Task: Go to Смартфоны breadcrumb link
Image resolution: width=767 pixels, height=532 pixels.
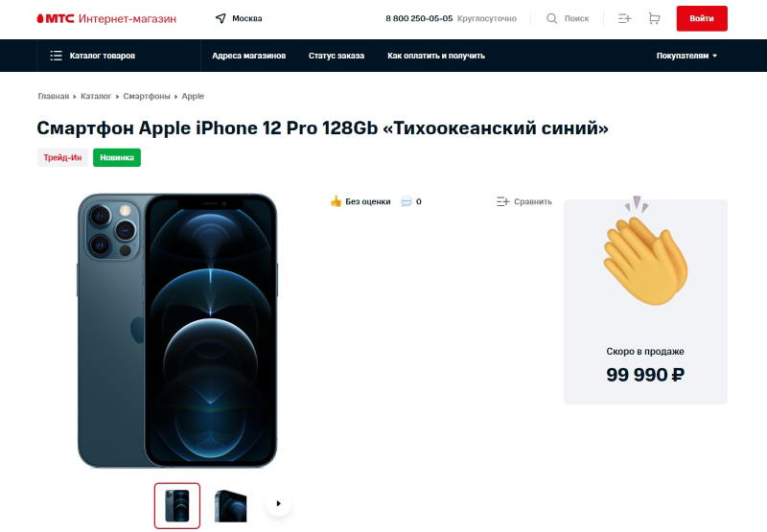Action: click(x=147, y=96)
